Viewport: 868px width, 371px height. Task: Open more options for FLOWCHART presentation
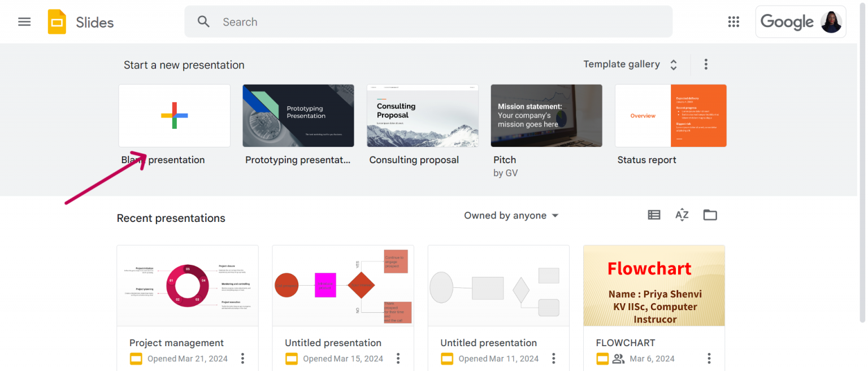709,358
